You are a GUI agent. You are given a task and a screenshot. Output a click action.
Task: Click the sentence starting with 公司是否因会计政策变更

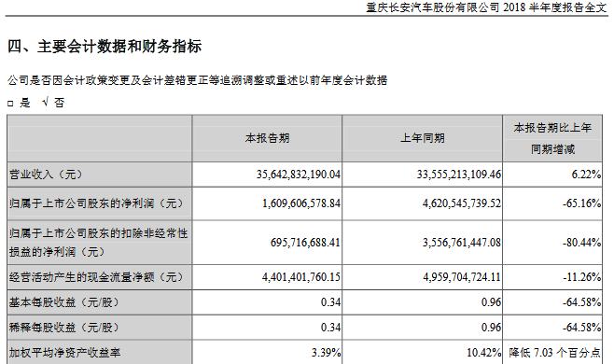pos(198,80)
